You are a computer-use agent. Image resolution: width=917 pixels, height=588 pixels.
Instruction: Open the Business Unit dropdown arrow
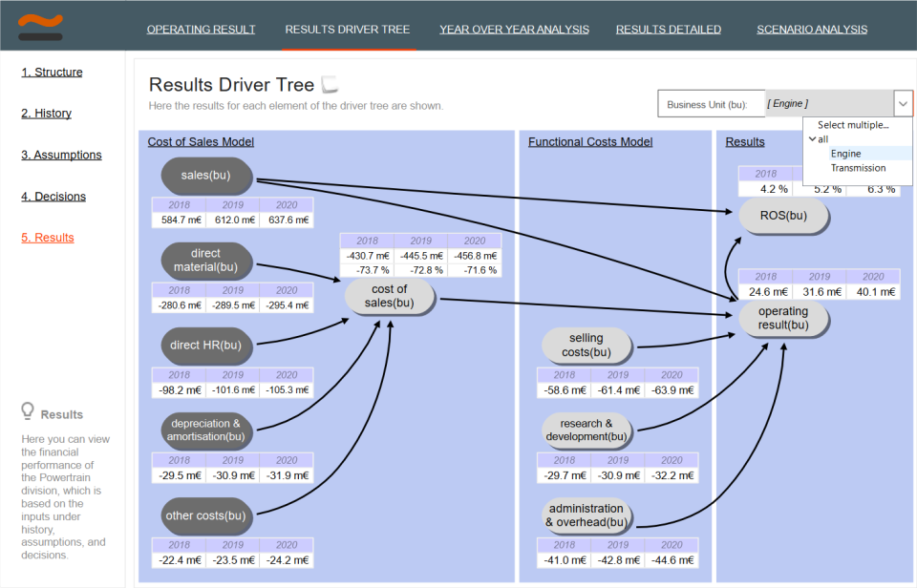[x=903, y=103]
